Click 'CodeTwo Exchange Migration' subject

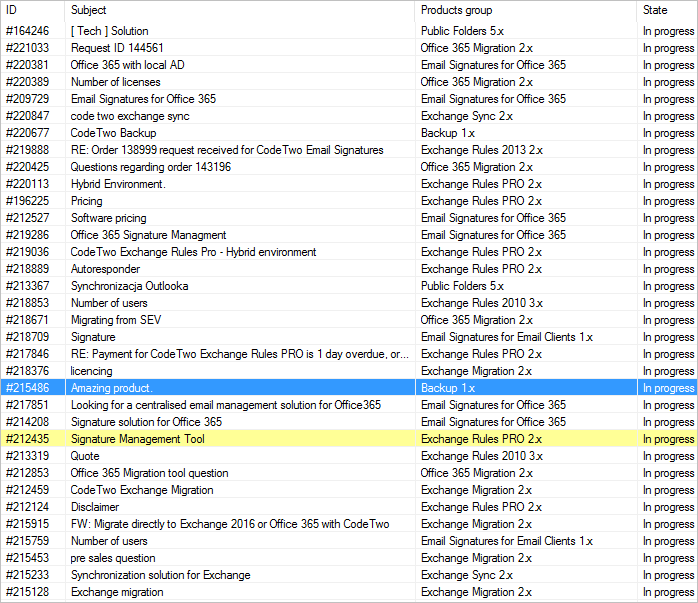pyautogui.click(x=142, y=490)
